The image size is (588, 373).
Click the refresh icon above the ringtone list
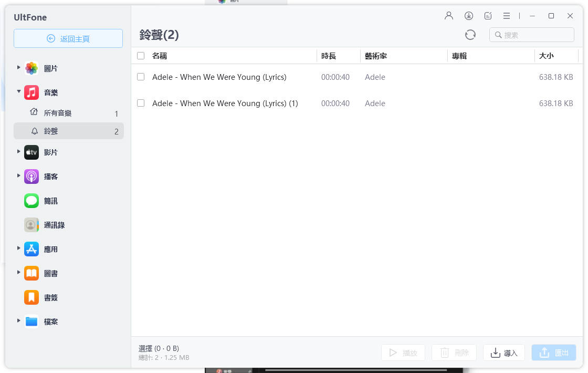[x=470, y=34]
